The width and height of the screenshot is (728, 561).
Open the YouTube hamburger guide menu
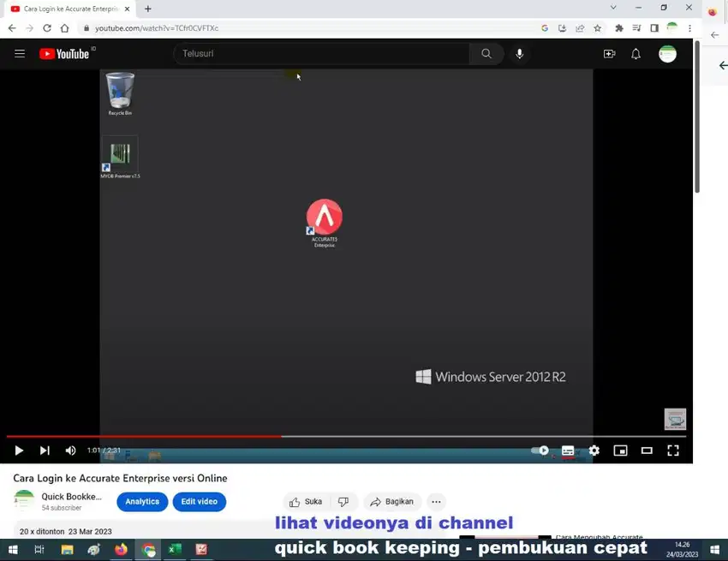20,54
